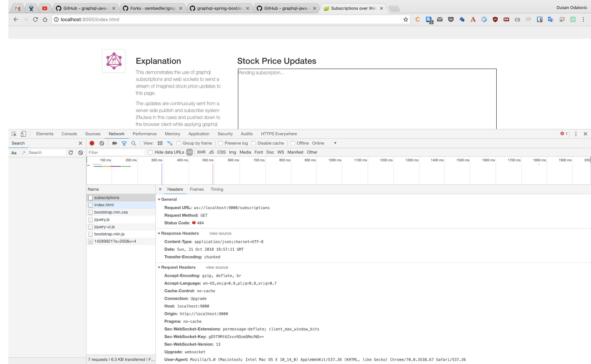
Task: Filter requests by WS type
Action: [280, 152]
